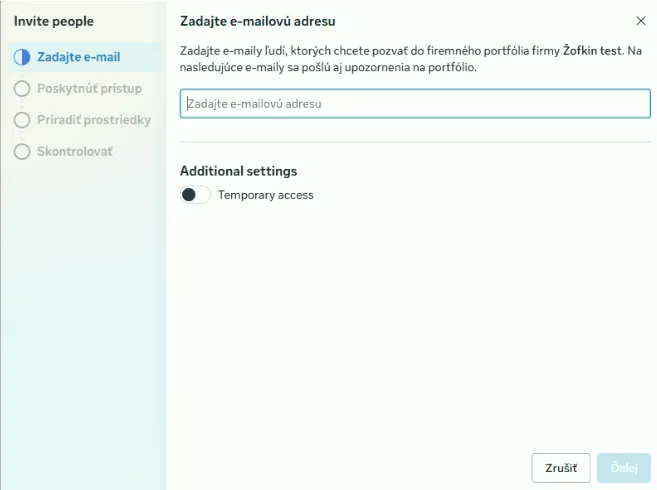Click the Temporary access label text
The width and height of the screenshot is (657, 490).
click(x=265, y=195)
